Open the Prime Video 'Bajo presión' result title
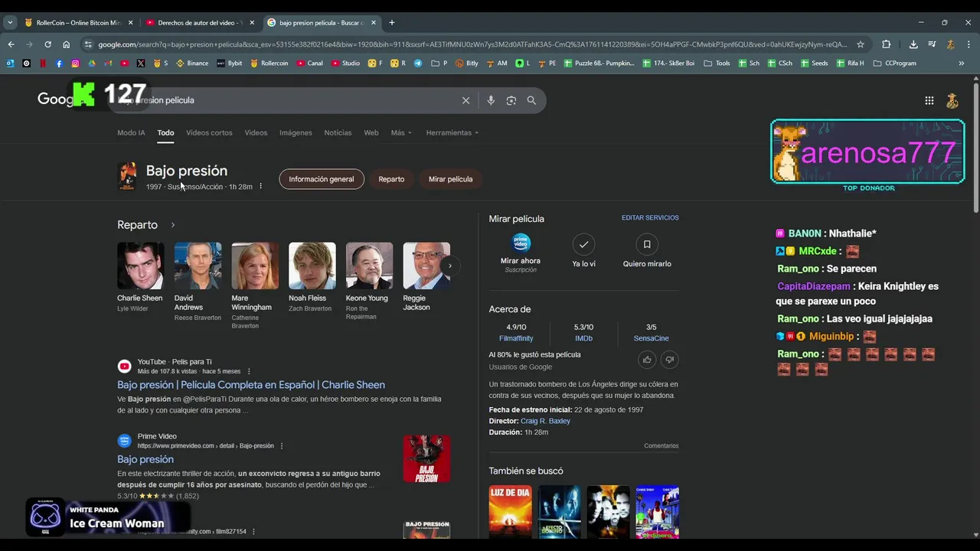Viewport: 980px width, 551px height. pos(145,459)
